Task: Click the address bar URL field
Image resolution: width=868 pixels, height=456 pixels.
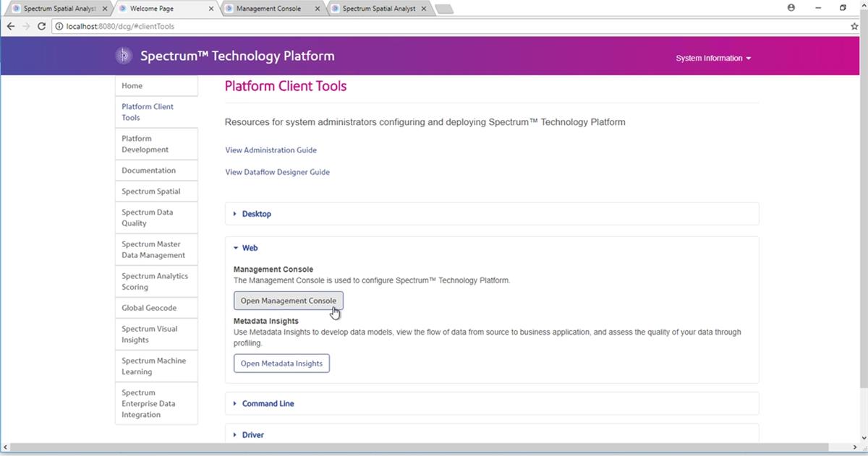Action: pos(434,26)
